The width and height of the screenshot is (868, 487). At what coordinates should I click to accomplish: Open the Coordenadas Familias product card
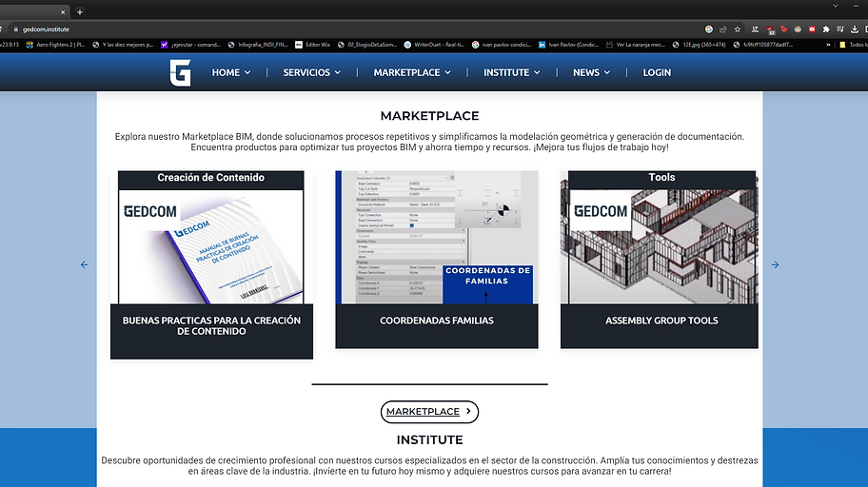437,260
